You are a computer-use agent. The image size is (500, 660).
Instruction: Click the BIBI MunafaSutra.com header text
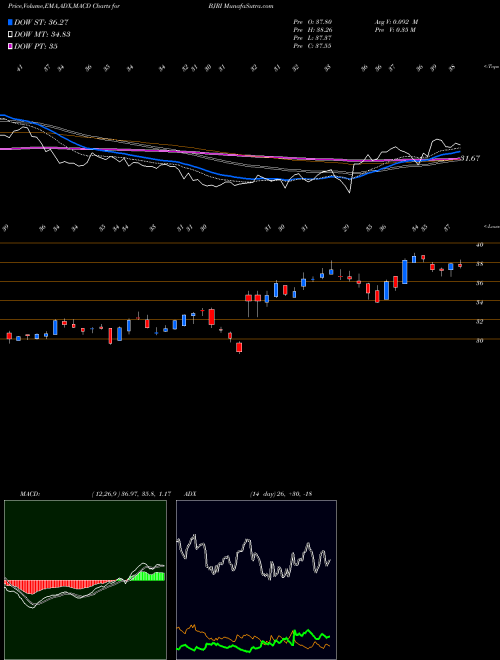(x=240, y=6)
